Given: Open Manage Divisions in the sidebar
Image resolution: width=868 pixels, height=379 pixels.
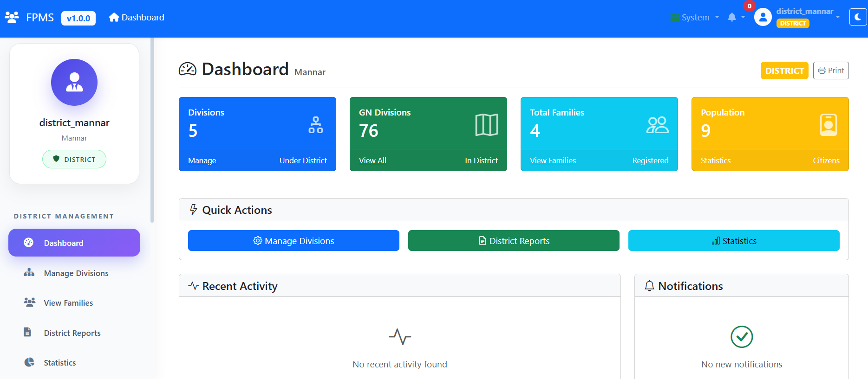Looking at the screenshot, I should click(x=76, y=273).
